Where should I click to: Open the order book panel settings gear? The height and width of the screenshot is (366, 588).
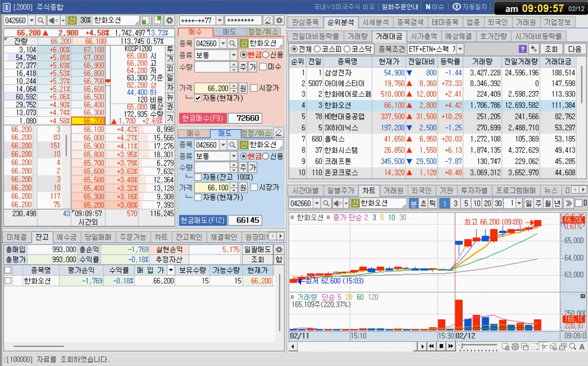click(x=169, y=20)
